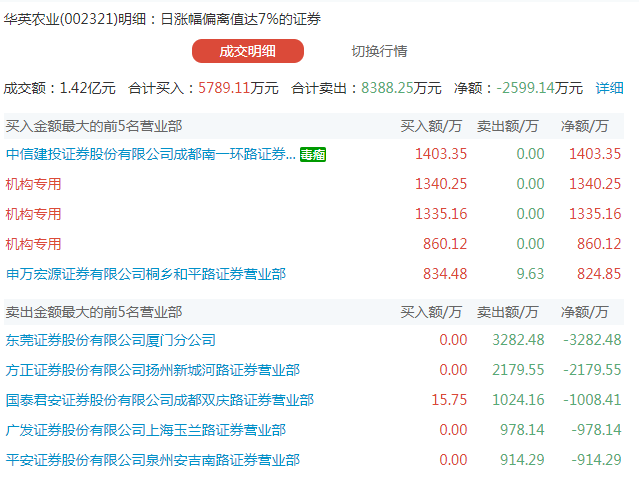Click 卖出额/万 column header in buy table

(508, 126)
